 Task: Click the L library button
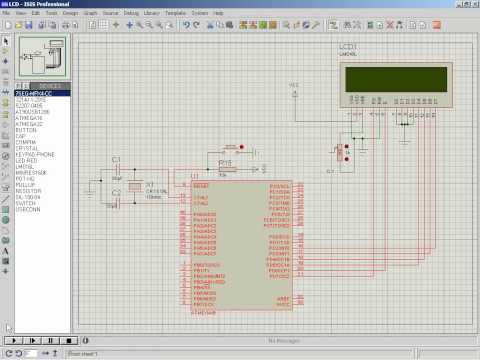click(x=25, y=86)
